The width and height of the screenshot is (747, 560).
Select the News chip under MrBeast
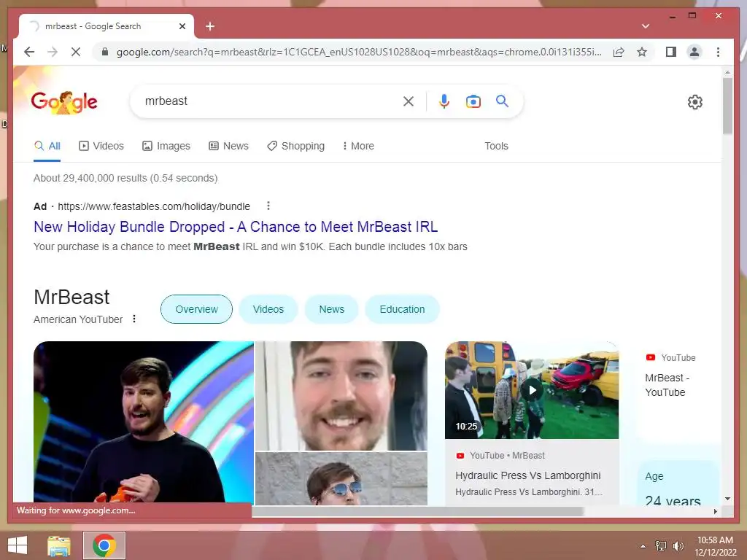(x=332, y=309)
